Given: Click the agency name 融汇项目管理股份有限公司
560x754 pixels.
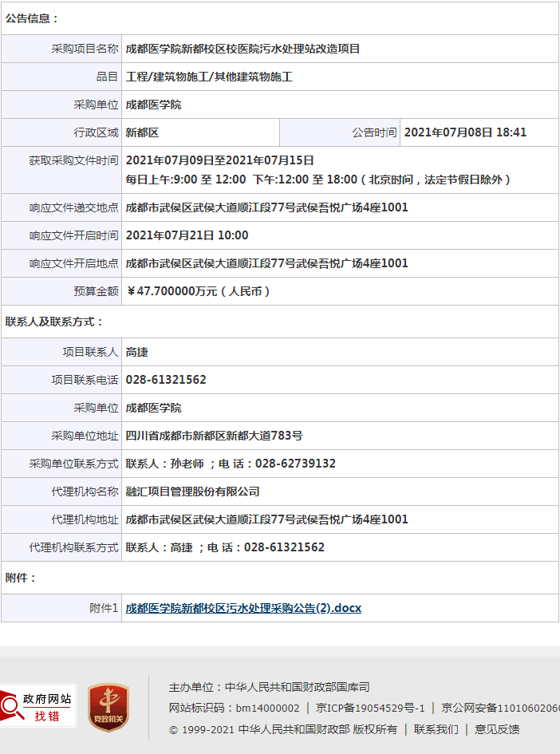Looking at the screenshot, I should pyautogui.click(x=192, y=491).
